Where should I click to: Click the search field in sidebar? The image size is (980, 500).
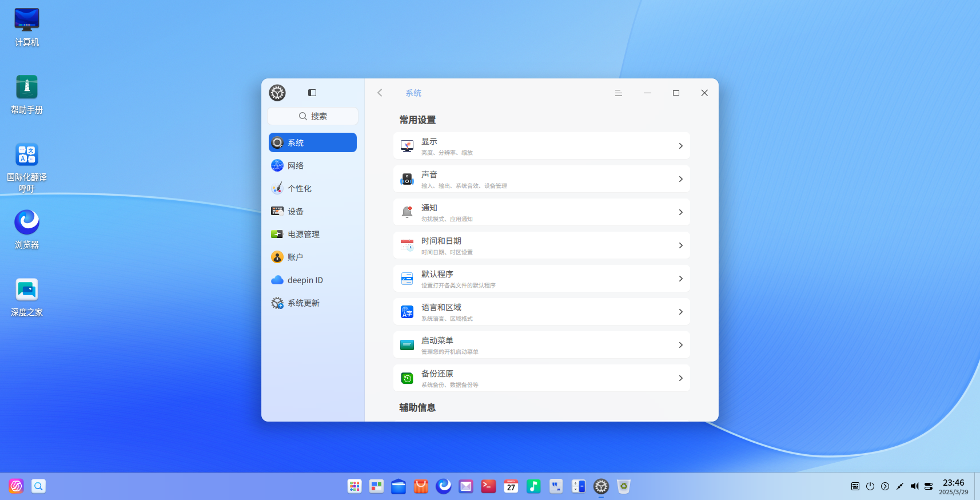coord(313,116)
